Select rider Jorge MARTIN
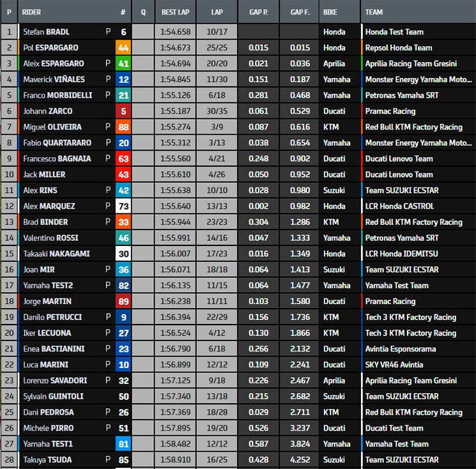The height and width of the screenshot is (469, 476). (x=47, y=301)
